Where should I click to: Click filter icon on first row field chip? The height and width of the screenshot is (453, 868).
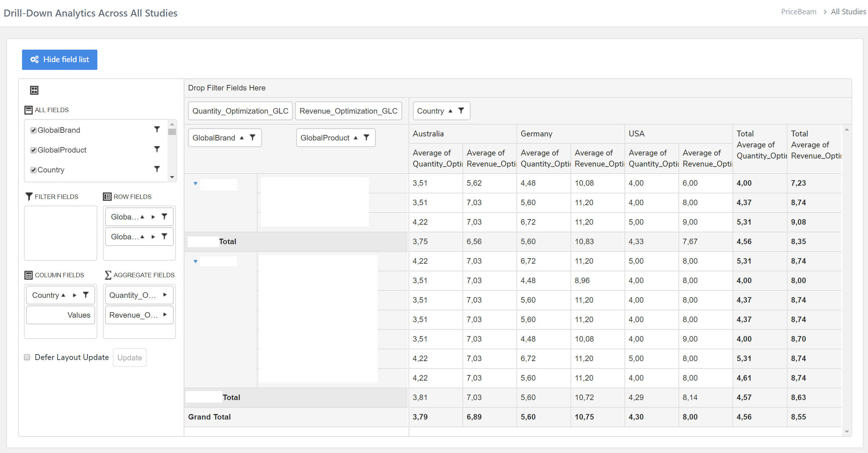[x=165, y=217]
